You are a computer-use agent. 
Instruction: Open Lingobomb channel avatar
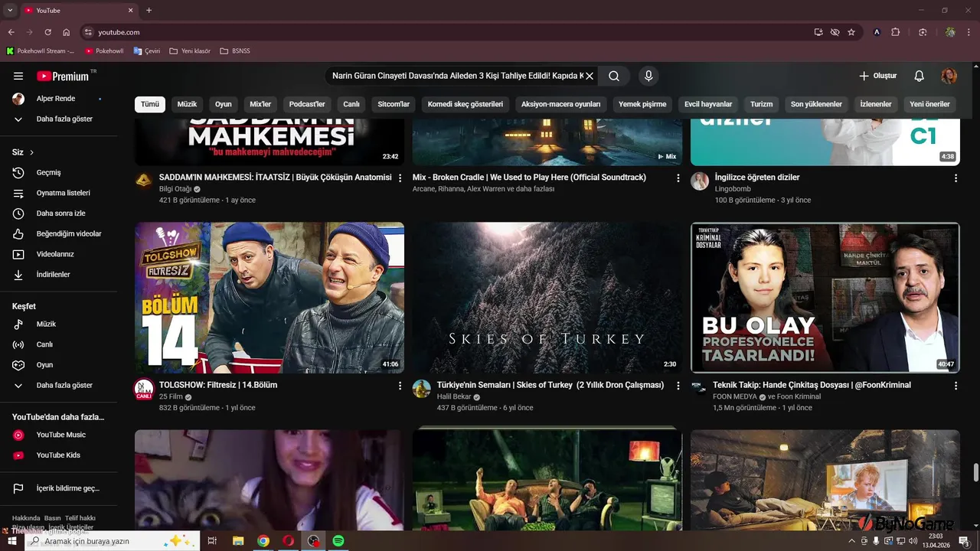pyautogui.click(x=700, y=181)
